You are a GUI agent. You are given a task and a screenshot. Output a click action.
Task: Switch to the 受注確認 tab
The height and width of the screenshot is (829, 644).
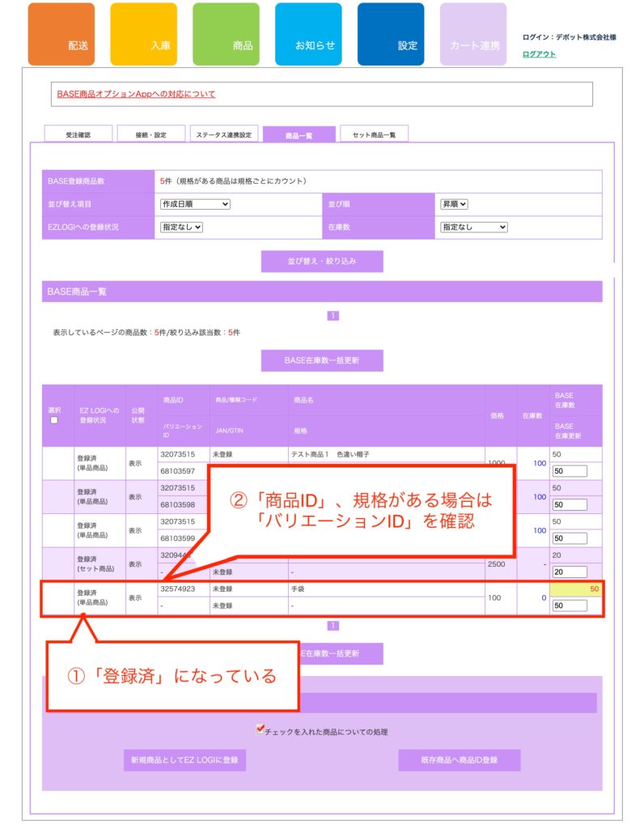point(78,134)
